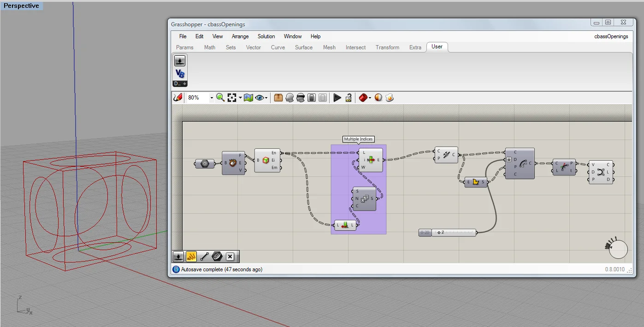Select the Brep Edges cube component
644x327 pixels.
point(268,160)
